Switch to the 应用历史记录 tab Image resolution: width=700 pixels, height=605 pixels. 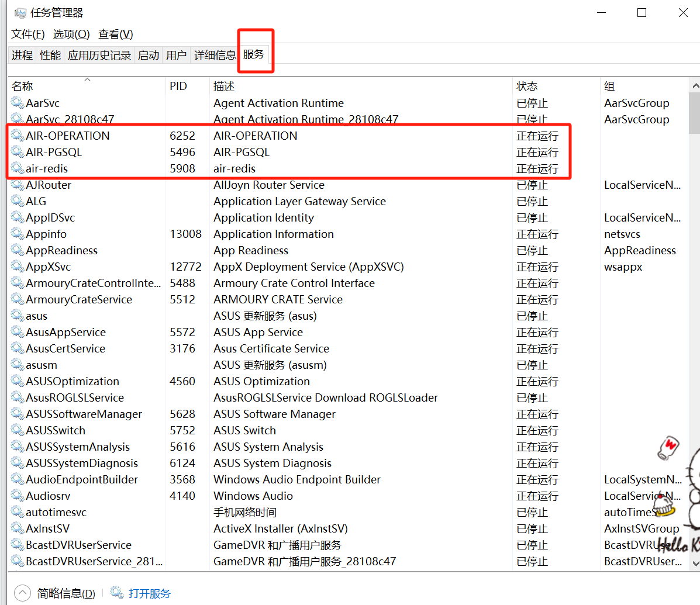(99, 56)
